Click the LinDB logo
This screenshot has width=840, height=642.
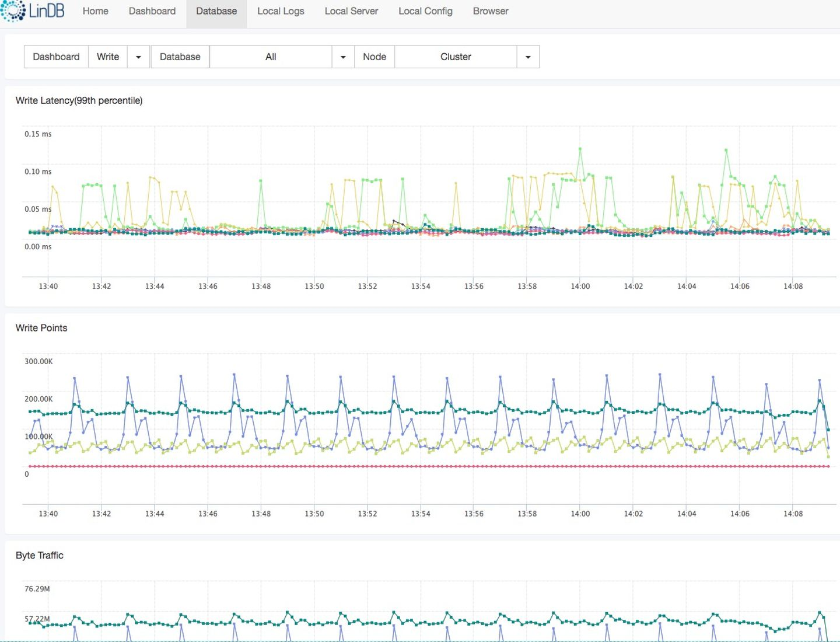coord(33,11)
